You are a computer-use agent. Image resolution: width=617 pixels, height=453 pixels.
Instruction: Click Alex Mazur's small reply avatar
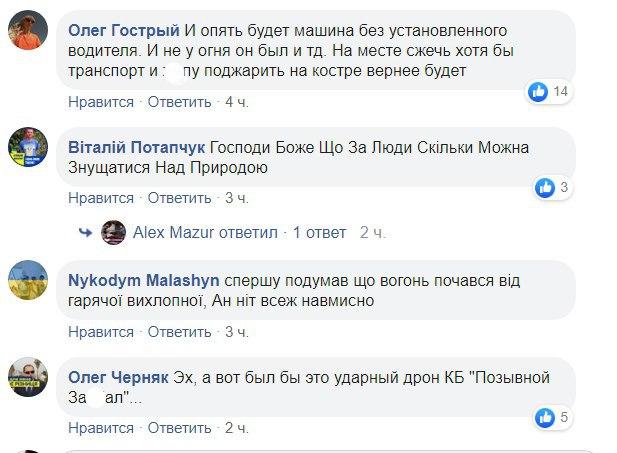click(x=115, y=232)
